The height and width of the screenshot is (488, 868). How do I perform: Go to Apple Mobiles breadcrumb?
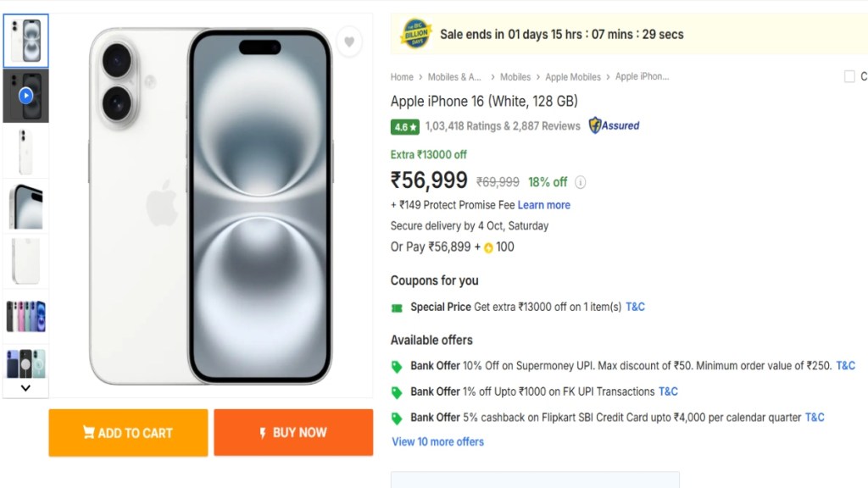(573, 77)
